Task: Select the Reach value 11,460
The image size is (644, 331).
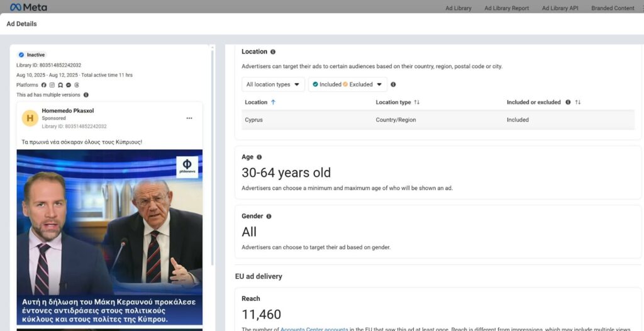Action: tap(261, 315)
